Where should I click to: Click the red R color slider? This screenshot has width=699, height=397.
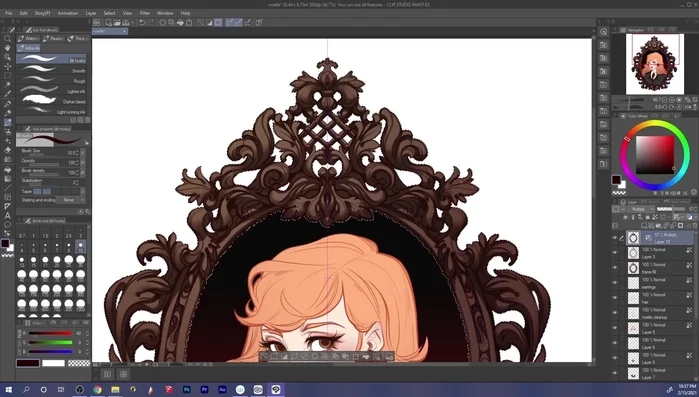tap(50, 333)
